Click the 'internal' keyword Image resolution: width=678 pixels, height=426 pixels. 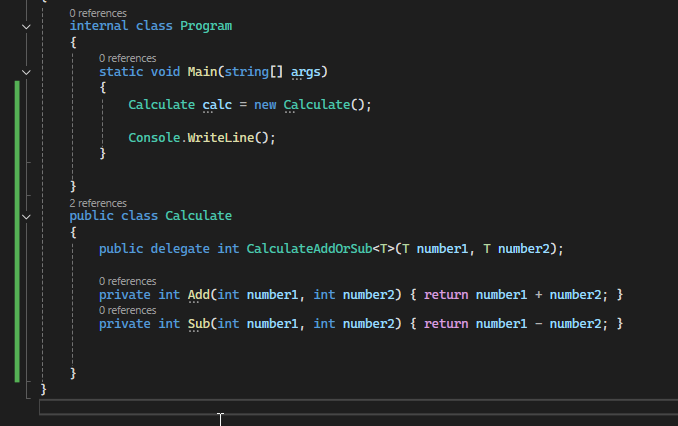click(x=99, y=26)
